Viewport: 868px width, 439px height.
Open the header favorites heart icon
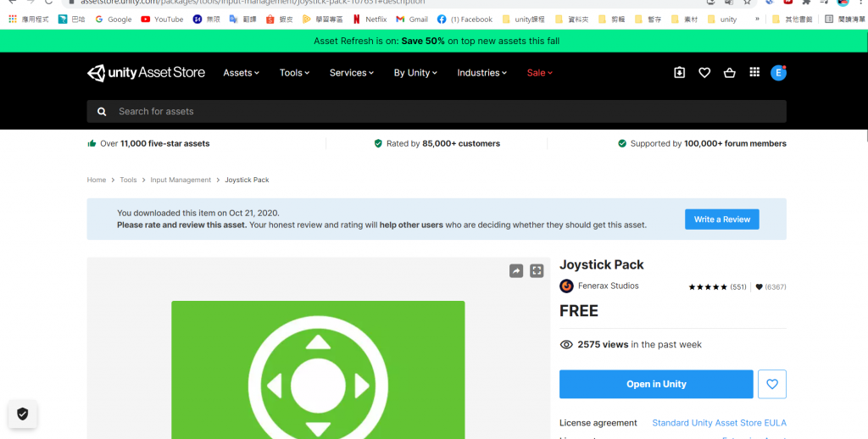tap(704, 73)
